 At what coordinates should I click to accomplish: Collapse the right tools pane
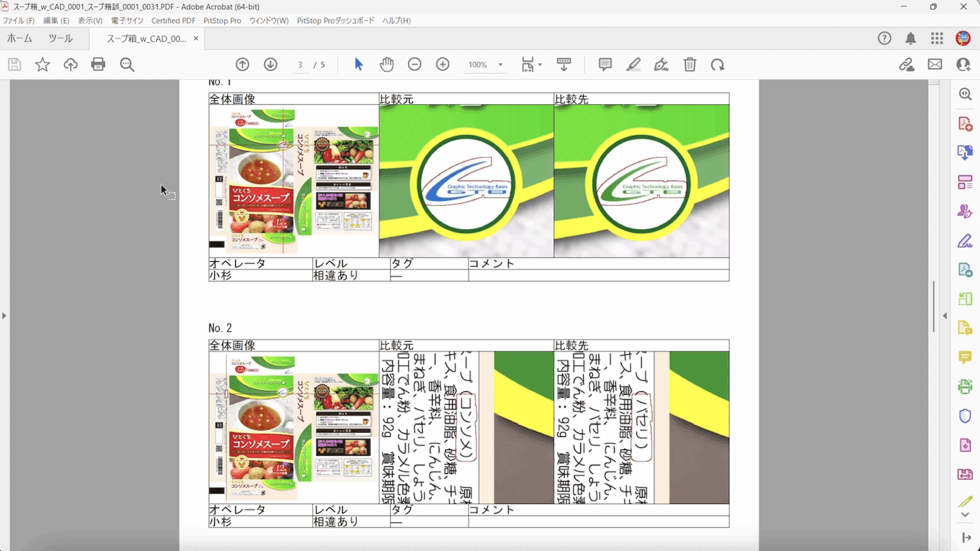click(x=944, y=316)
